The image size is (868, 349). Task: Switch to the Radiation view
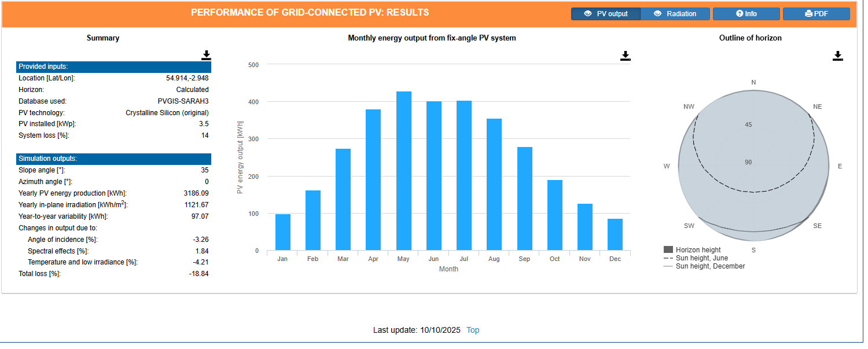click(675, 14)
